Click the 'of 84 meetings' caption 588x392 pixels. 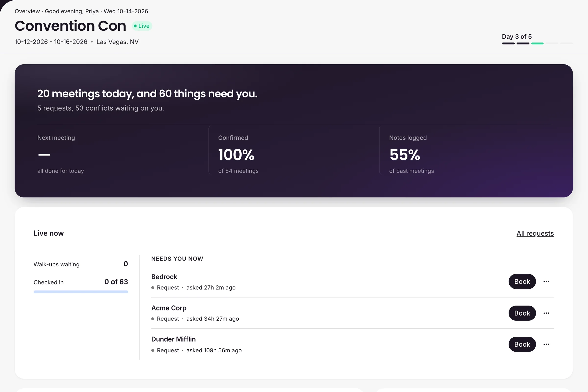[238, 171]
